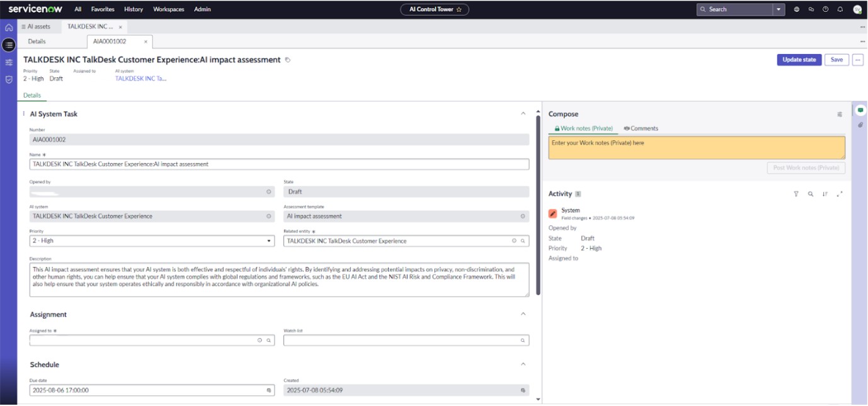Screen dimensions: 868x406
Task: Open the TALKDESK INC AI system link
Action: (x=140, y=79)
